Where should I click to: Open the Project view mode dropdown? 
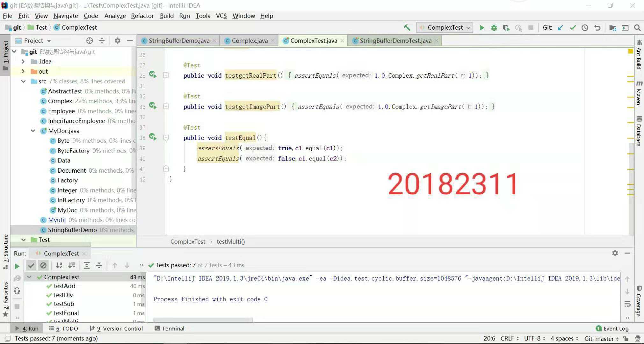(x=38, y=40)
